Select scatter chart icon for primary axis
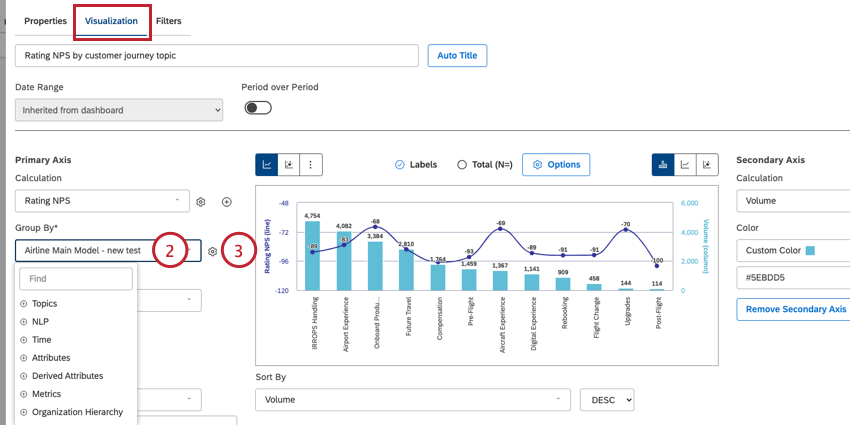 coord(289,164)
